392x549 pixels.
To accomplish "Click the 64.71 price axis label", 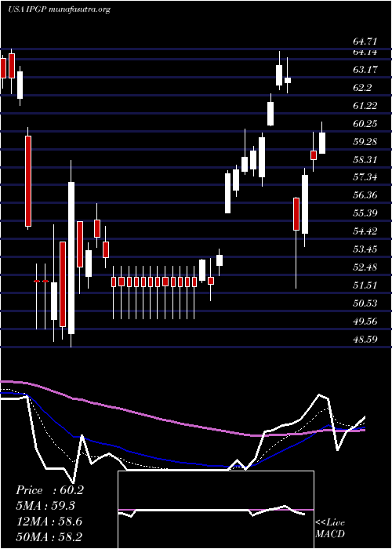I will pos(365,42).
